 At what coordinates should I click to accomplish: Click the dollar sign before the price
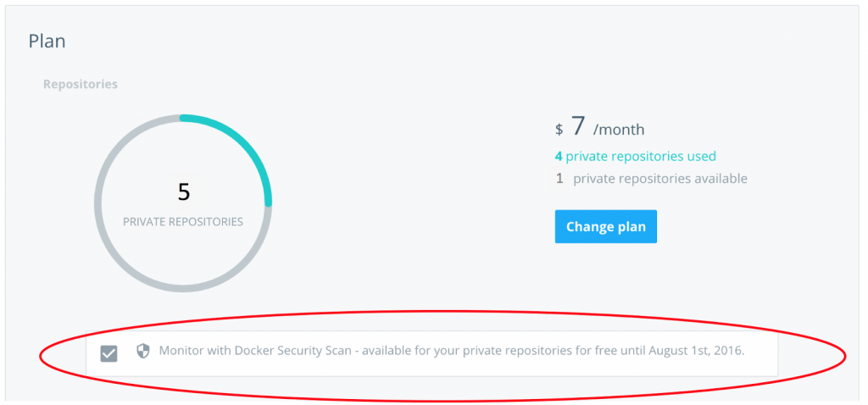click(559, 130)
